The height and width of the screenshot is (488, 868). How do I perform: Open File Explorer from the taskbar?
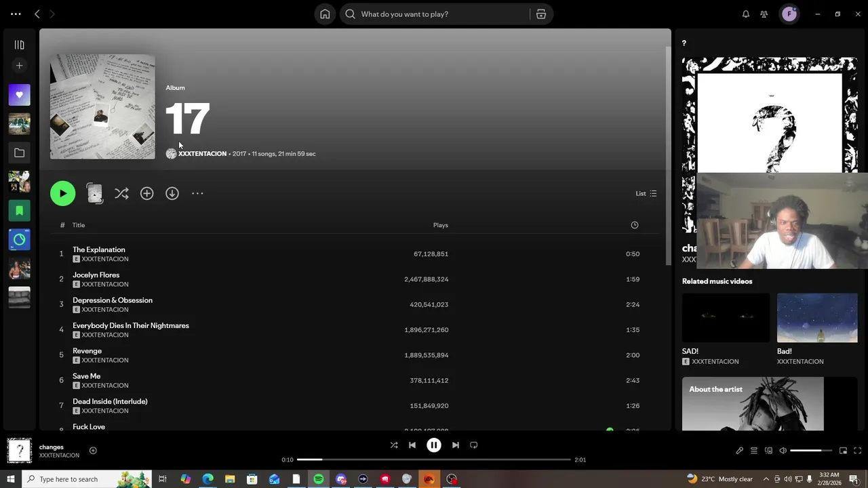point(230,479)
